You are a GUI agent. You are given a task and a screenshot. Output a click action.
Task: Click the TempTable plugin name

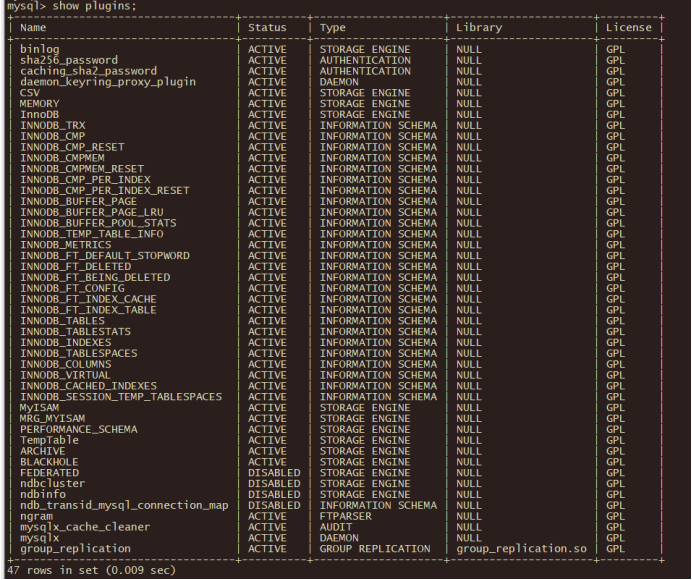click(x=49, y=440)
